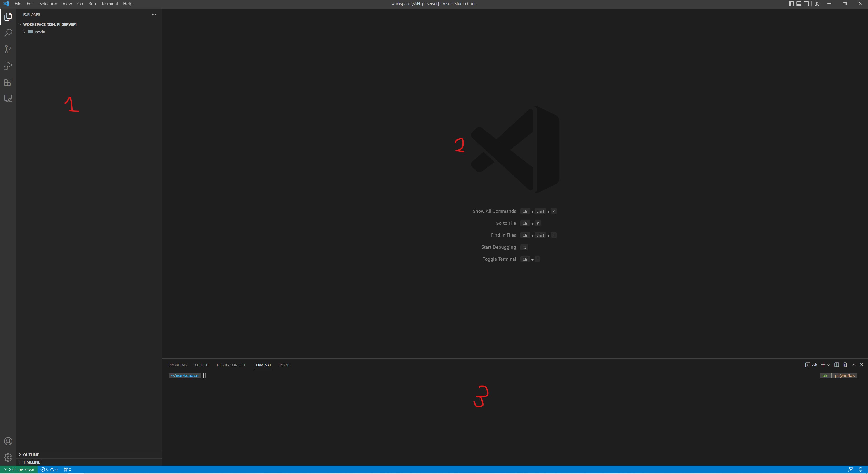Screen dimensions: 868x474
Task: Split the terminal pane
Action: tap(836, 365)
